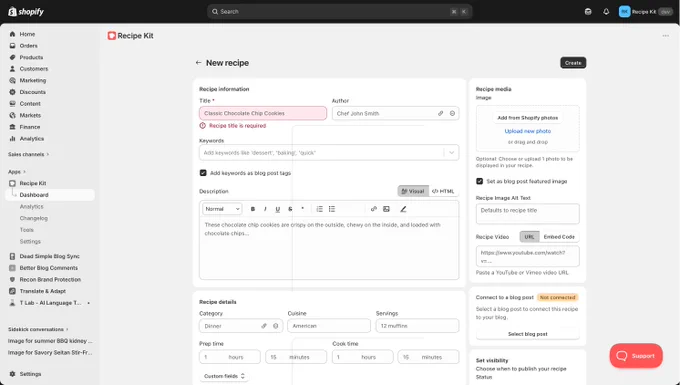The image size is (680, 385).
Task: Open Settings at the sidebar bottom
Action: click(x=30, y=374)
